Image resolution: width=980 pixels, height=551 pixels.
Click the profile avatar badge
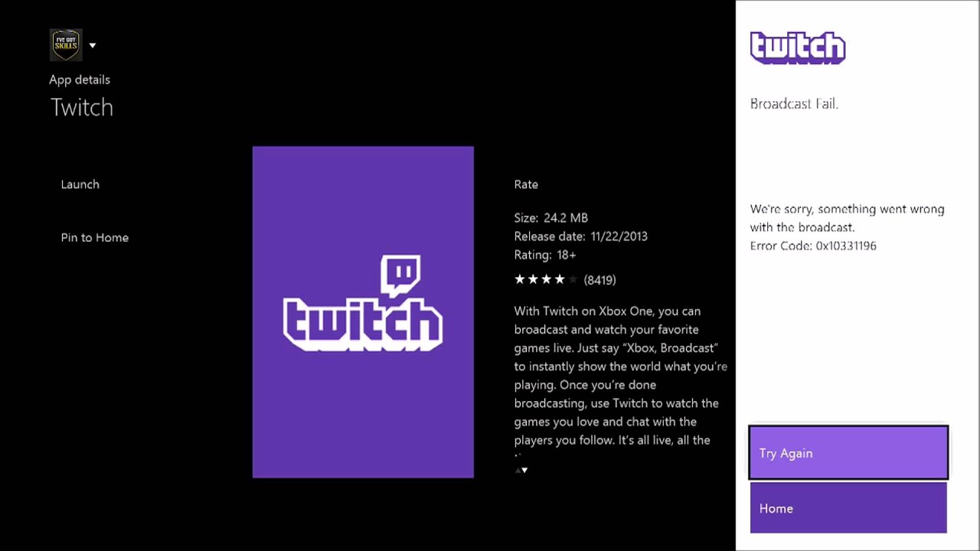pyautogui.click(x=65, y=45)
